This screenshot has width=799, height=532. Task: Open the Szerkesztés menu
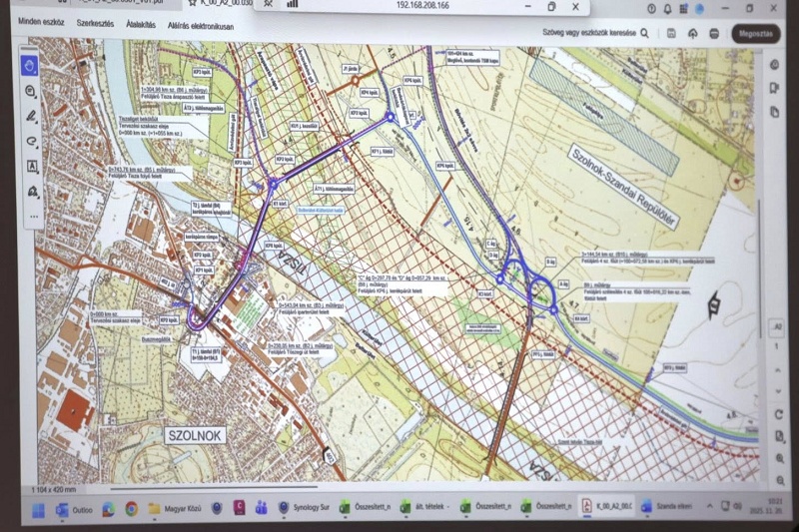97,26
